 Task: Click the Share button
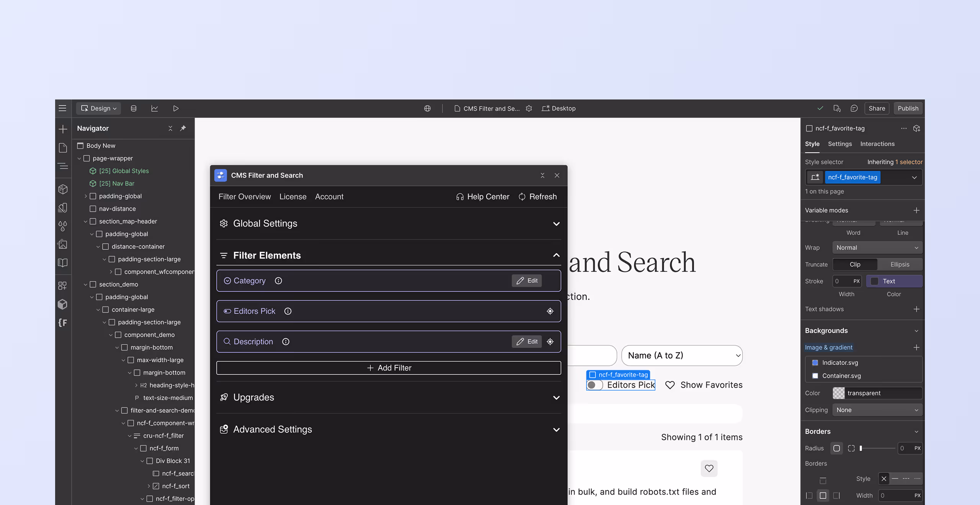coord(877,108)
